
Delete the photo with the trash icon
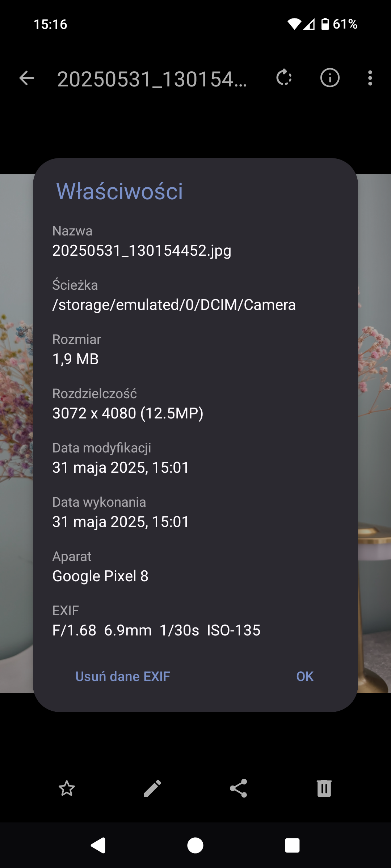324,788
